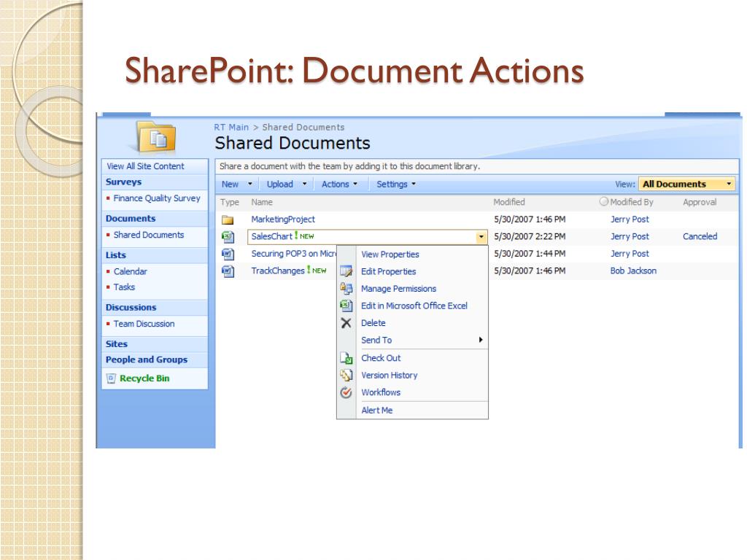Sort by the Type column header
747x560 pixels.
click(230, 203)
